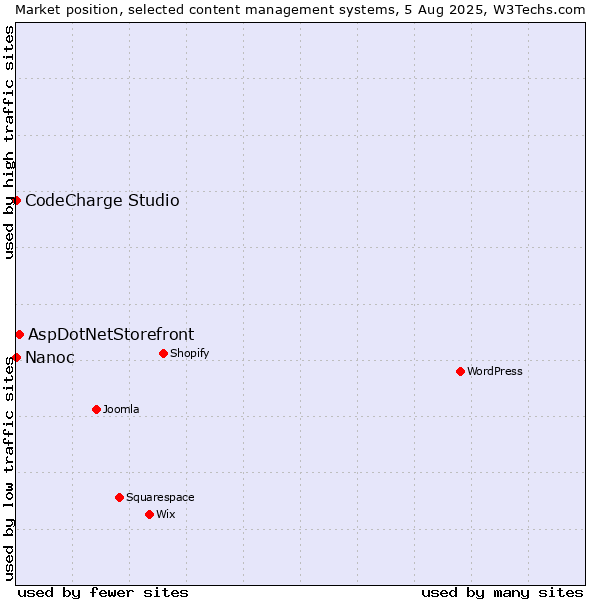Click the chart title about market position
Image resolution: width=600 pixels, height=600 pixels.
[300, 10]
